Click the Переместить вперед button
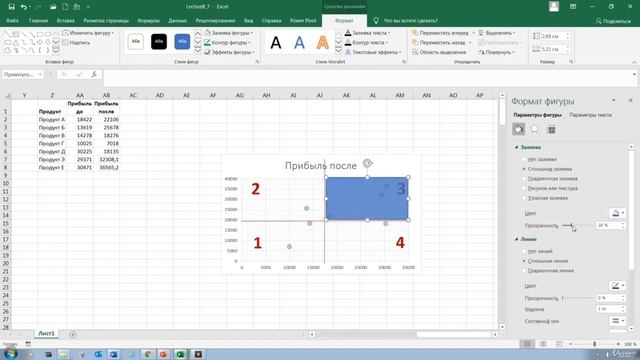The height and width of the screenshot is (360, 640). (x=440, y=33)
